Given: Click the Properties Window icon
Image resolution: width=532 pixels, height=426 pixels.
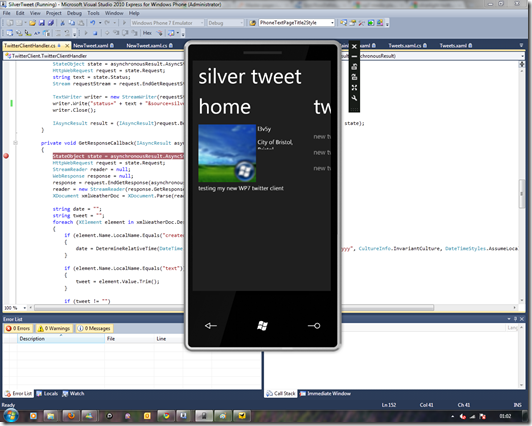Looking at the screenshot, I should point(353,23).
